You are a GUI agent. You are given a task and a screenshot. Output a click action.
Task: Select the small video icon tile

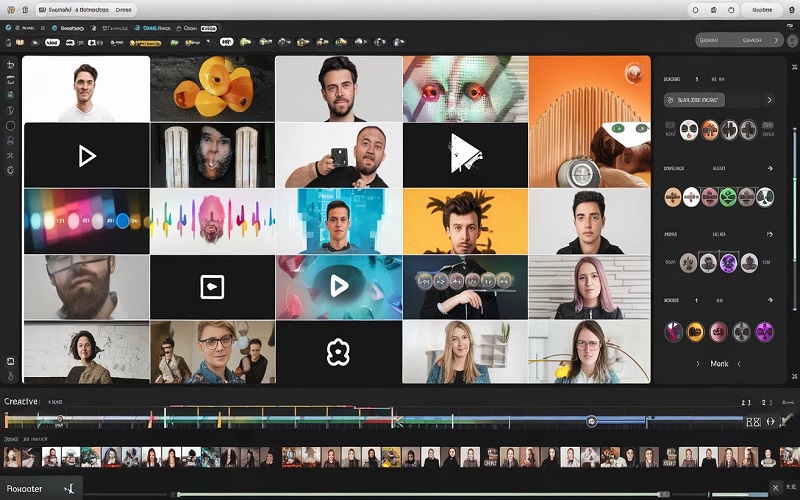click(212, 287)
